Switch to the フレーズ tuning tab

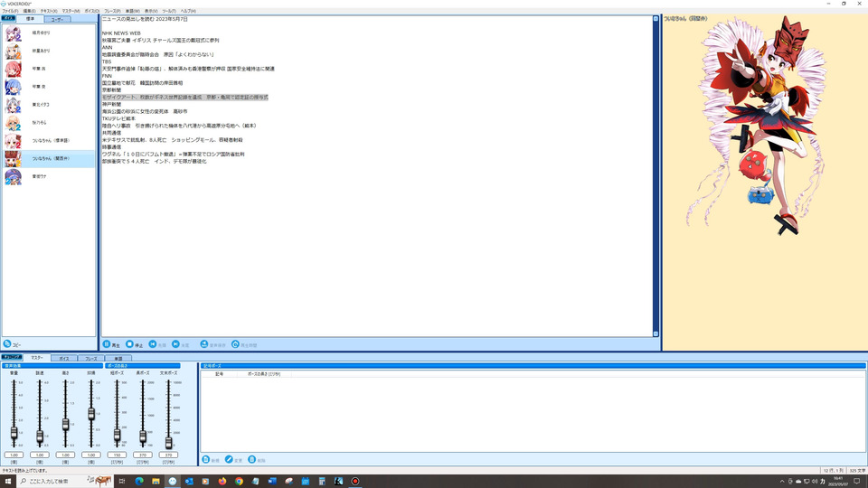point(90,359)
